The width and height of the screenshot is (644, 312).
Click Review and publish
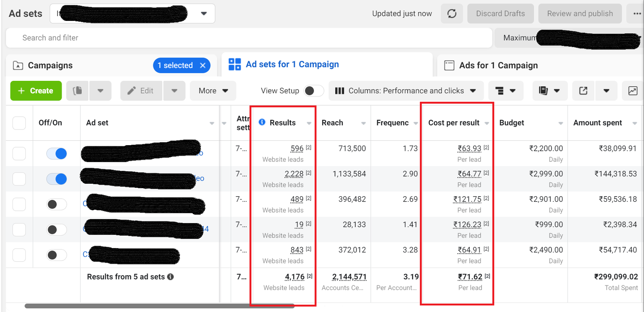(x=580, y=14)
